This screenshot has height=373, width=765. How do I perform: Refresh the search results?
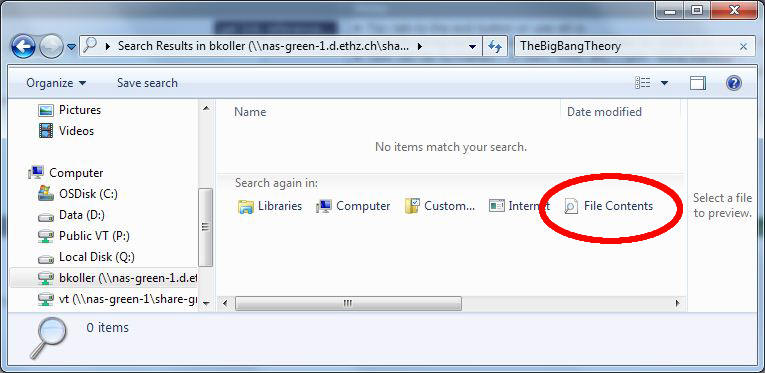pos(495,47)
